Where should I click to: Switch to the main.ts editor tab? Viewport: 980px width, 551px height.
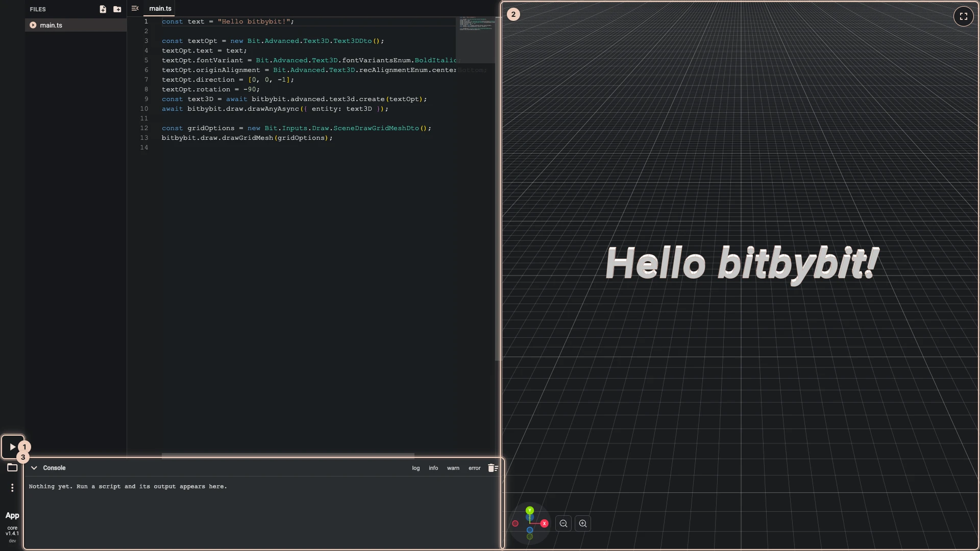click(x=160, y=9)
